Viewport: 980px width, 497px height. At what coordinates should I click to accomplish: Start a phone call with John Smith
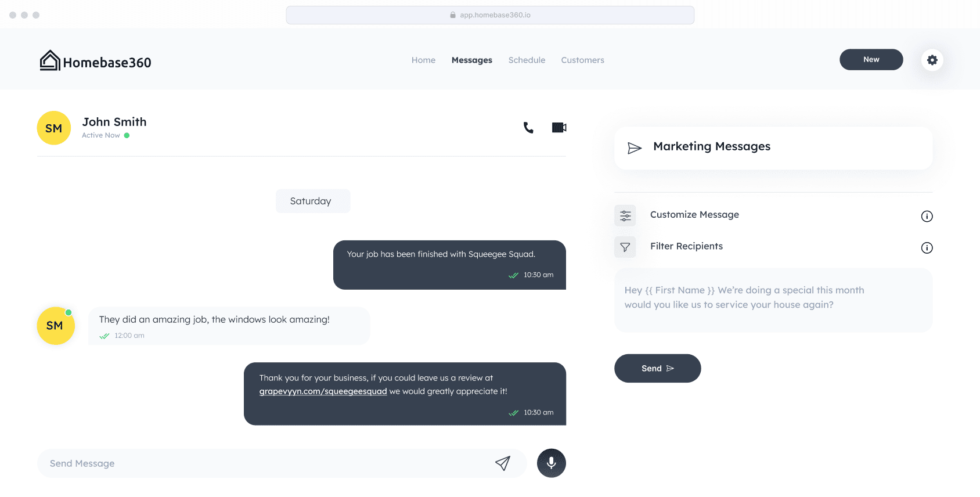(x=528, y=127)
